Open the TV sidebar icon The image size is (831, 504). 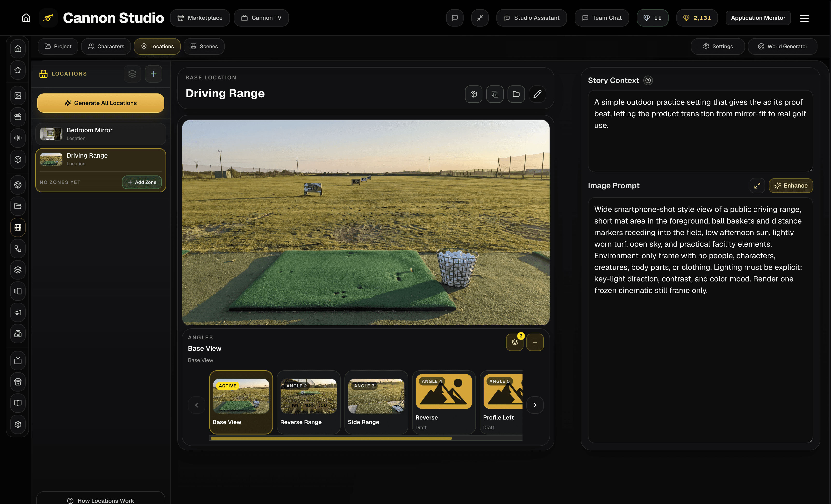pyautogui.click(x=18, y=361)
